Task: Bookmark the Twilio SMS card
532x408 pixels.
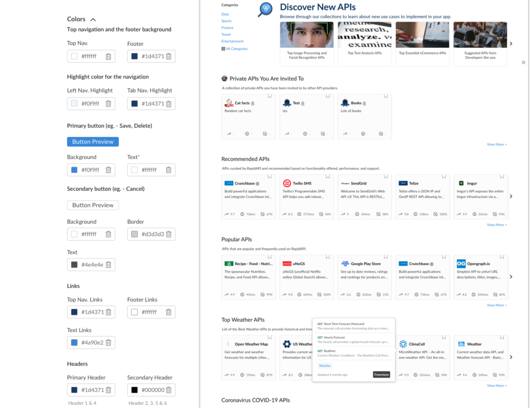Action: pos(328,177)
